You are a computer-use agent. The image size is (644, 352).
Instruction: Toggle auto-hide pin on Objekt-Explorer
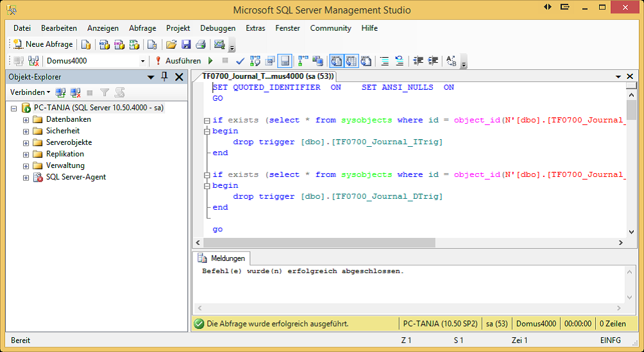[165, 77]
